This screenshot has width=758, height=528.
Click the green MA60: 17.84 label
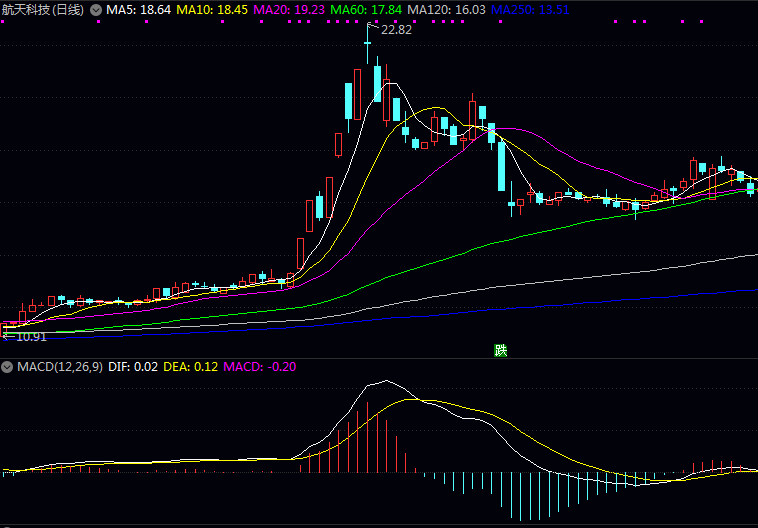(x=366, y=10)
